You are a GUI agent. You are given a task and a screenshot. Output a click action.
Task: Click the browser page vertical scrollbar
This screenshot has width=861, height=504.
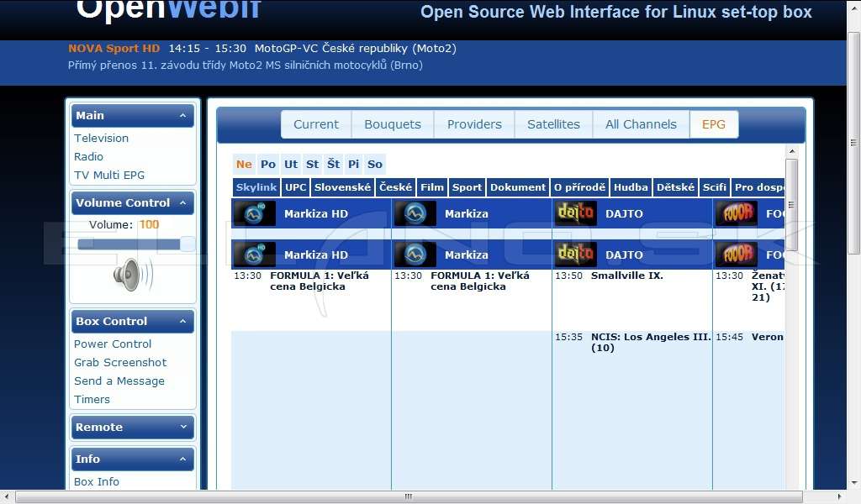point(853,143)
